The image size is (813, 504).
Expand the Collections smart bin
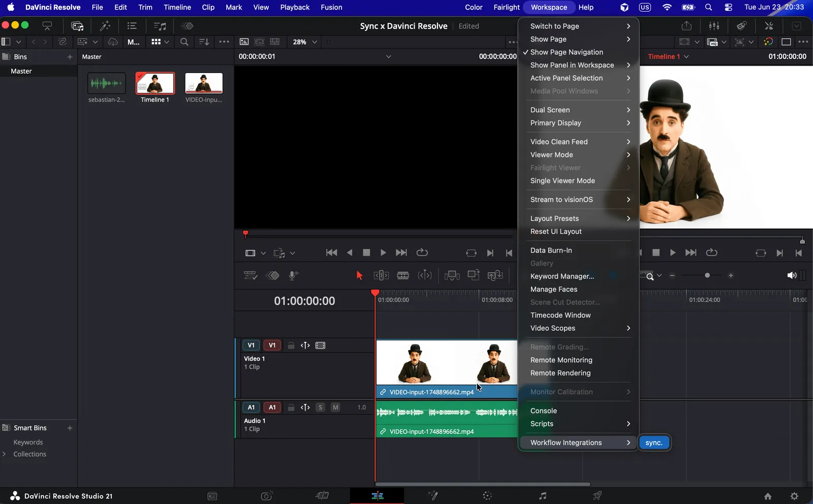click(x=5, y=454)
